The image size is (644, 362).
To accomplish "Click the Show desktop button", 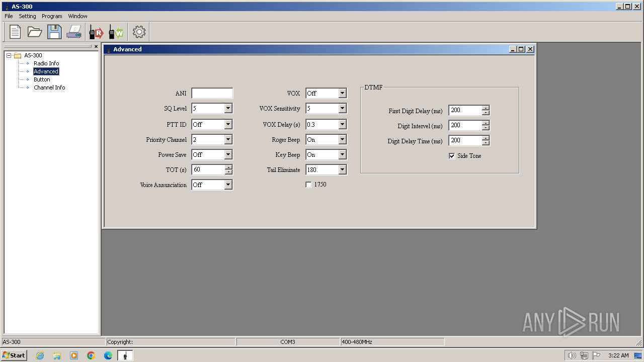I will click(638, 355).
